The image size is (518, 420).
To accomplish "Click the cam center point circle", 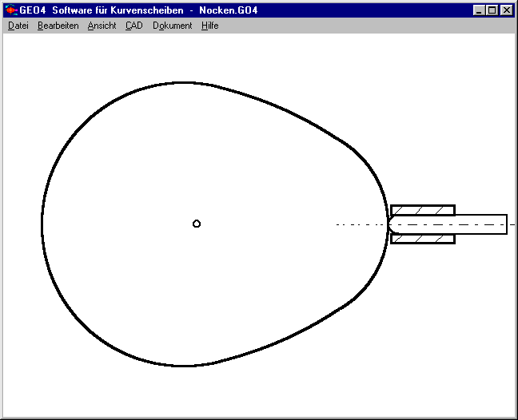I will pos(197,224).
